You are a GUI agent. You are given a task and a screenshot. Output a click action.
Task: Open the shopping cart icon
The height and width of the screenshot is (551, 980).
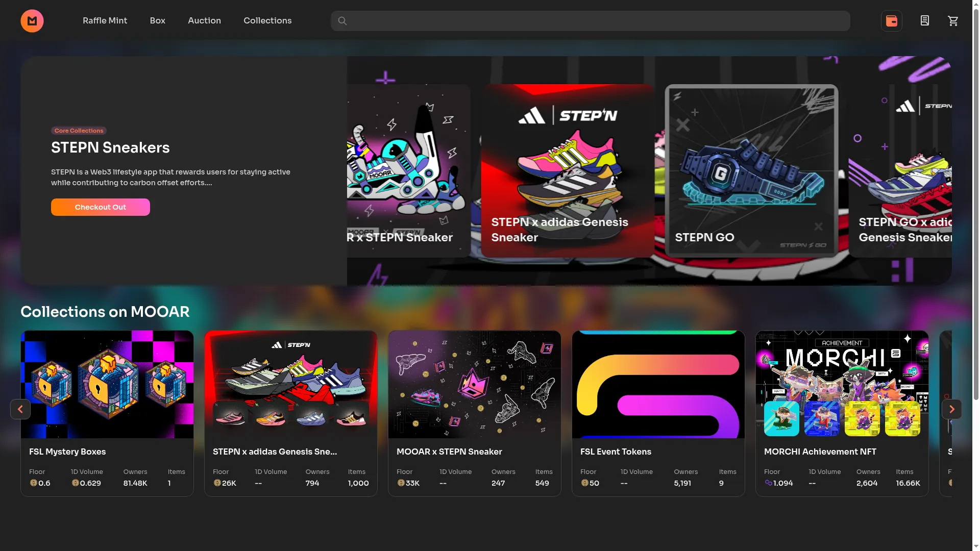[953, 21]
